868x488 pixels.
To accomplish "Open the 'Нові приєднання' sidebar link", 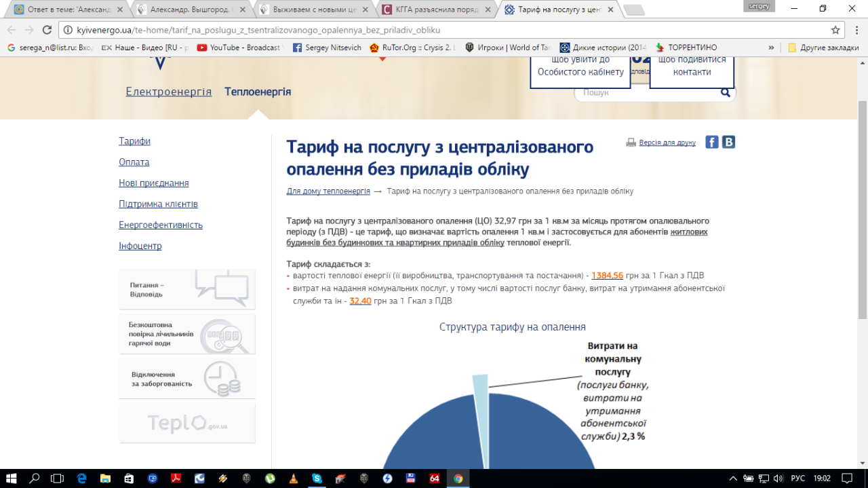I will (x=154, y=183).
